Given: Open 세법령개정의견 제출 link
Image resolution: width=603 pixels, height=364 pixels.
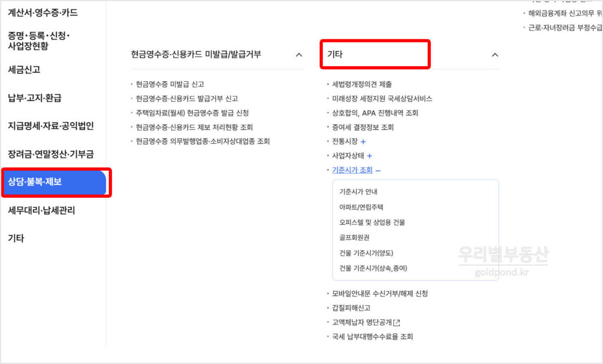Looking at the screenshot, I should point(362,84).
